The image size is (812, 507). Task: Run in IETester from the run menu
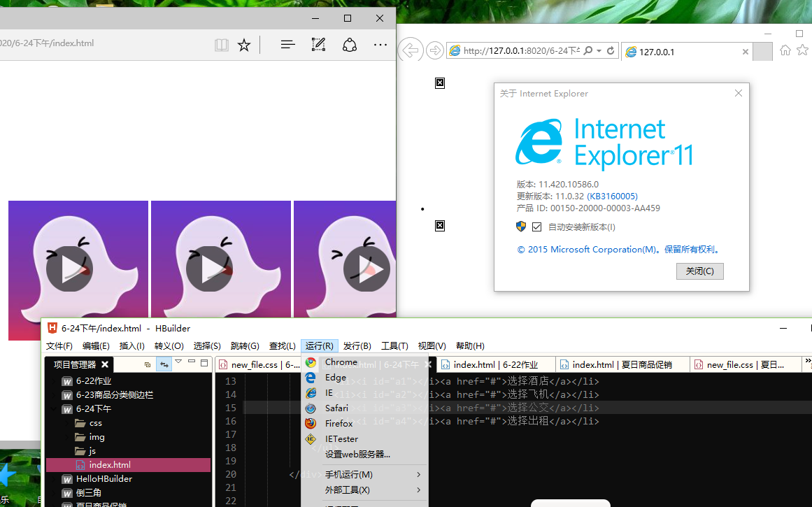point(364,439)
